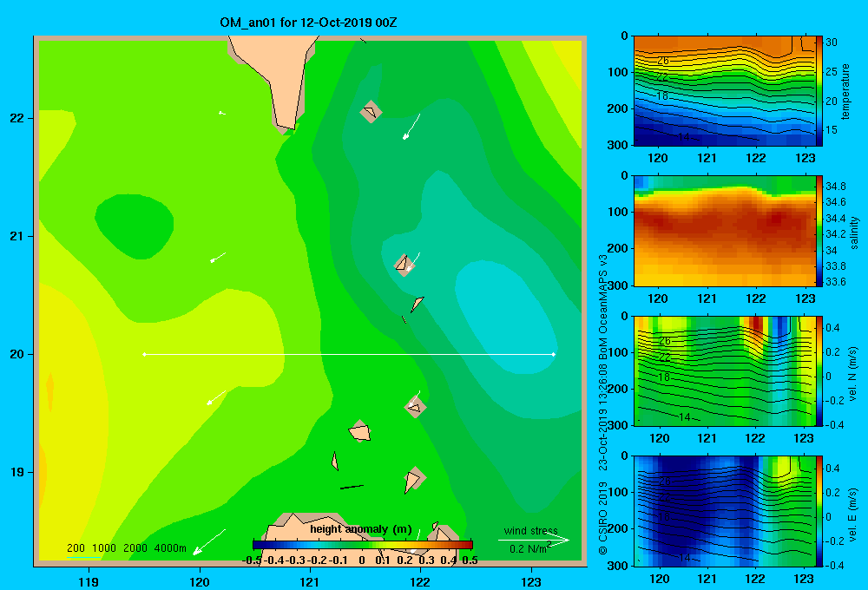Click the 'vel. N (m/s)' label
The width and height of the screenshot is (868, 590).
pos(853,374)
